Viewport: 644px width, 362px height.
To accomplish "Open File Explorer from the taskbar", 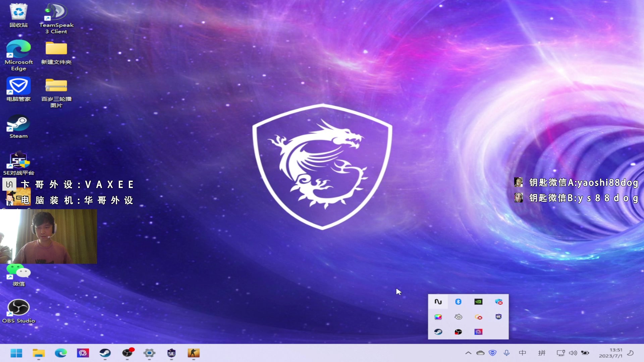I will (x=39, y=353).
